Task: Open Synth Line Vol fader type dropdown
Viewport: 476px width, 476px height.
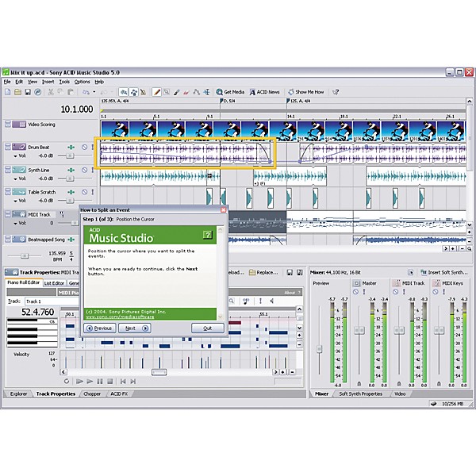Action: 15,178
